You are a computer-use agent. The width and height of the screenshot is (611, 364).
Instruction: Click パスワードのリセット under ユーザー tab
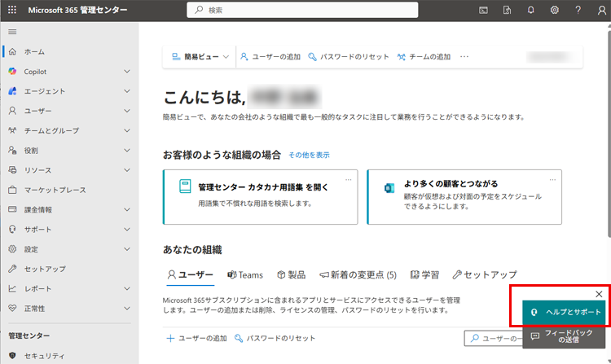[x=275, y=338]
